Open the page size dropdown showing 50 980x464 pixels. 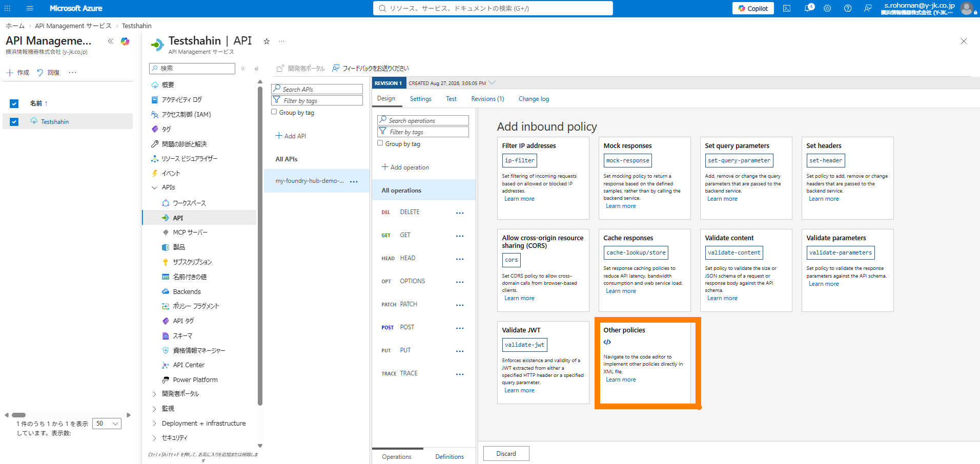click(x=107, y=424)
